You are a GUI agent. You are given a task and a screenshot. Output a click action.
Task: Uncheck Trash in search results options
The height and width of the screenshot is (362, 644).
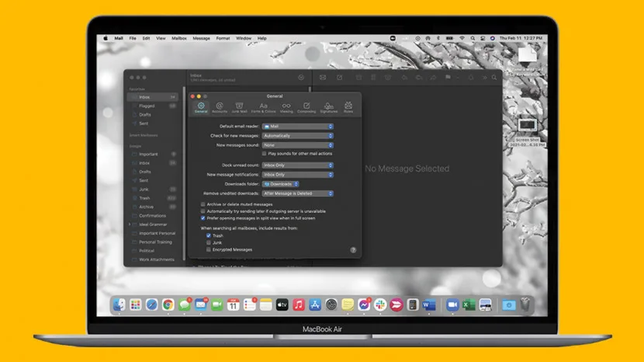click(209, 235)
